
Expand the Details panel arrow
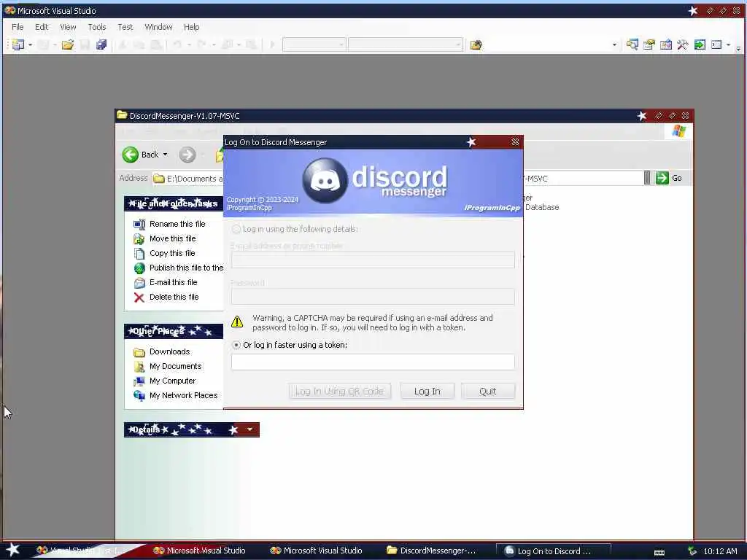[249, 429]
